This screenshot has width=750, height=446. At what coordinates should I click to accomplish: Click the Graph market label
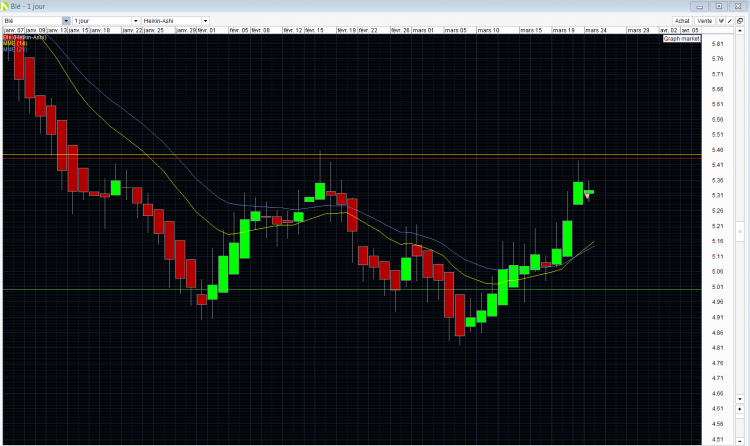682,38
